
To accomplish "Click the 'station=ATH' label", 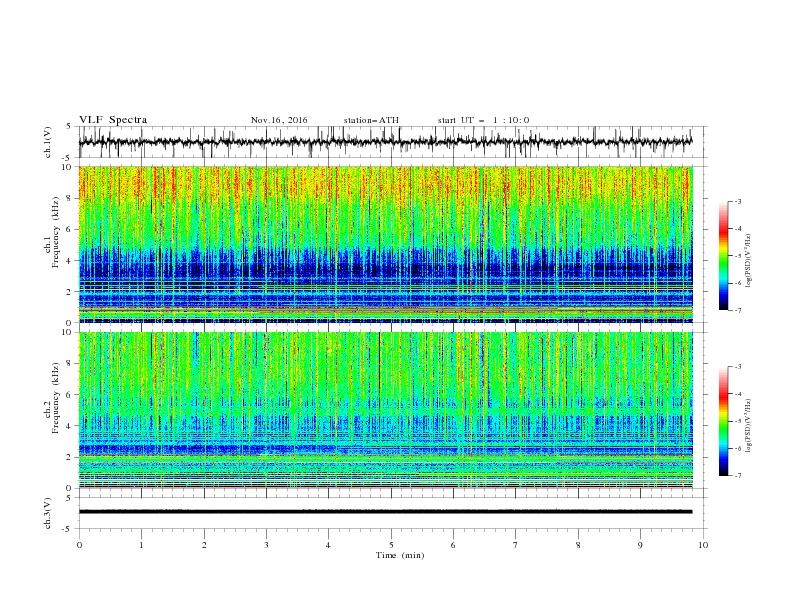I will click(x=371, y=120).
